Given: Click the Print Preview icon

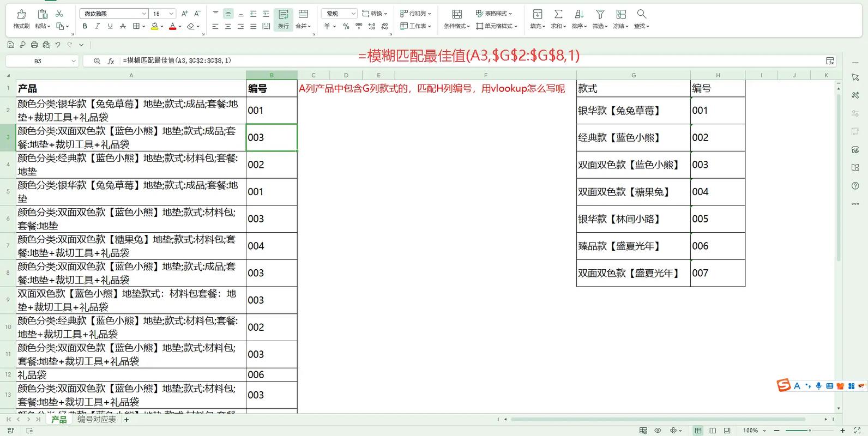Looking at the screenshot, I should click(46, 45).
